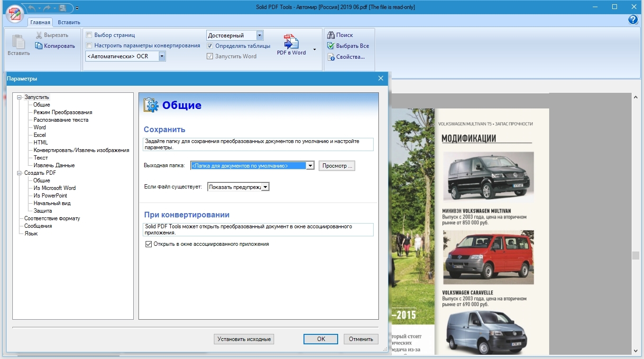Select Общие under Запустить
The height and width of the screenshot is (359, 644).
[x=42, y=105]
